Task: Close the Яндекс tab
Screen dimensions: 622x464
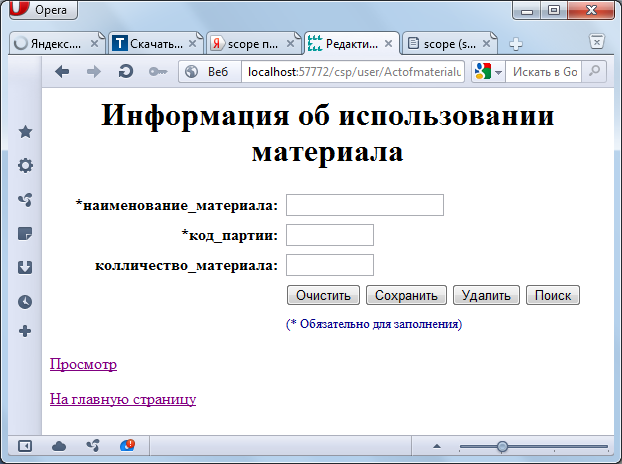Action: click(x=94, y=44)
